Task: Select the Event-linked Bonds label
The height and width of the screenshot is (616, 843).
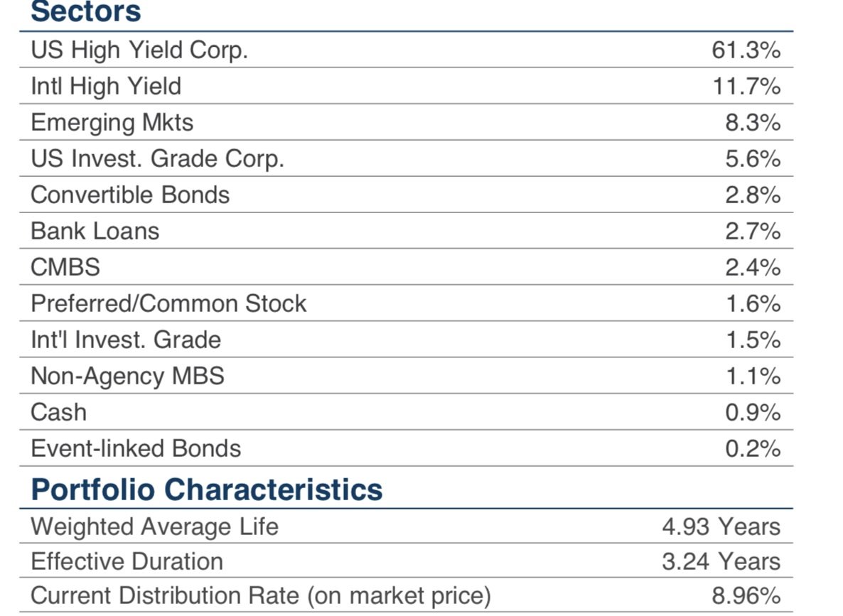Action: (x=136, y=448)
